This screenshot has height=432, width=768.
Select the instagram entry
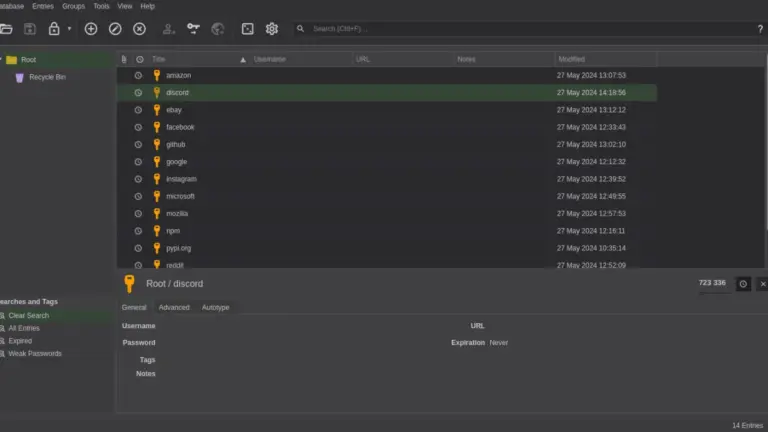[387, 179]
